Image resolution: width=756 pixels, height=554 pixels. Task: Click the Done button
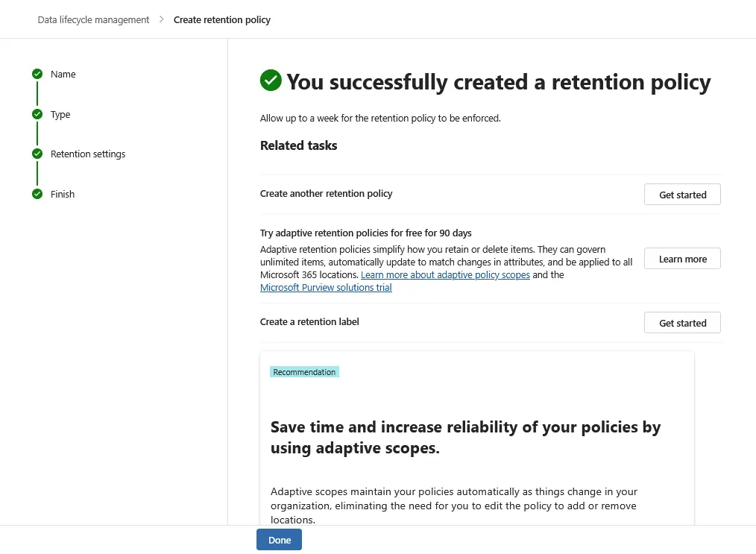(279, 539)
